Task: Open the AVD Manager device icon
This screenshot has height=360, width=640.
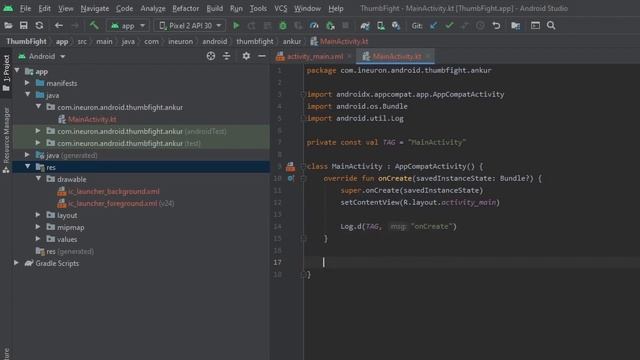Action: 381,26
